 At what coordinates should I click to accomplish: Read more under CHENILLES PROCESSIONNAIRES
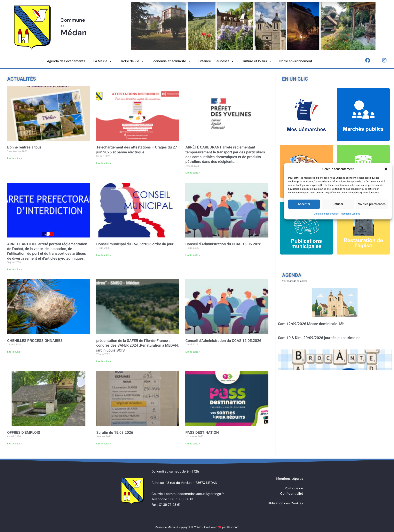[14, 352]
